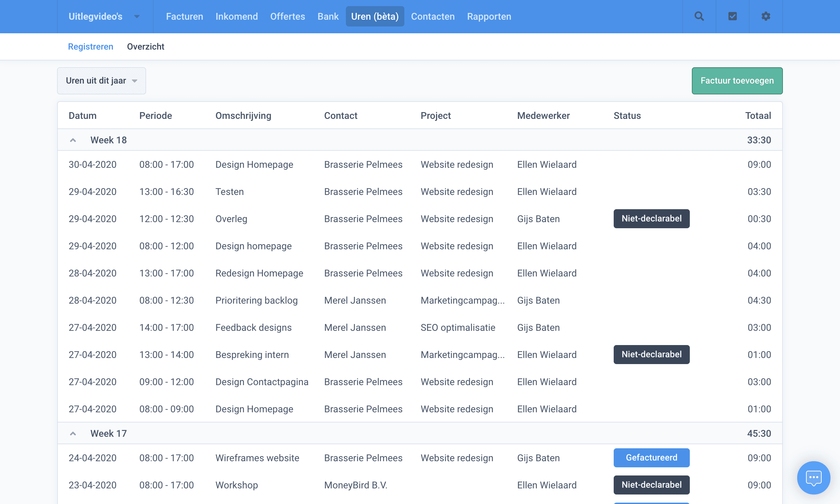Click Niet-declarabel badge on the Overleg row
Screen dimensions: 840x504
(651, 218)
